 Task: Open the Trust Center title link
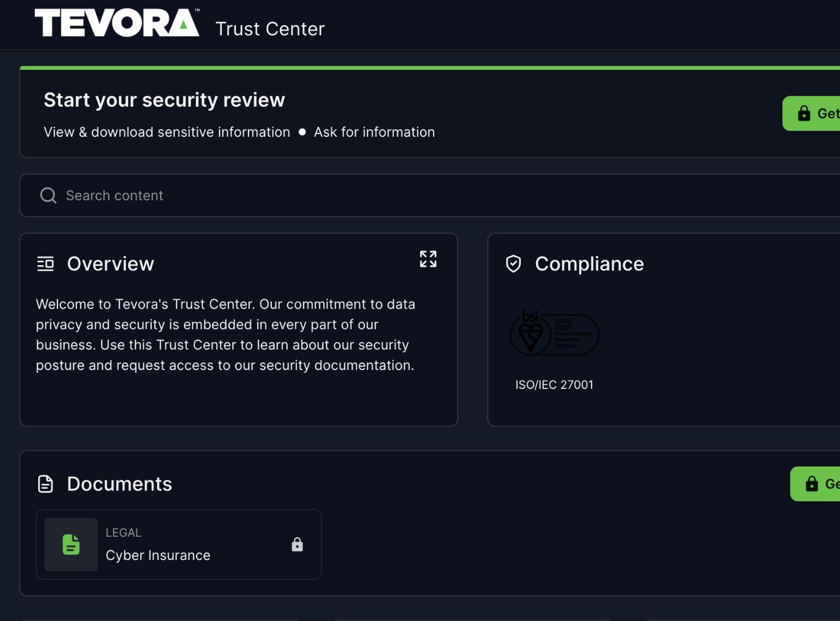[270, 29]
